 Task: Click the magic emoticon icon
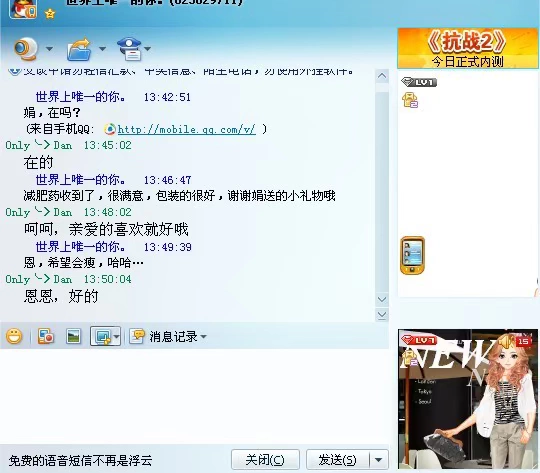click(x=46, y=336)
